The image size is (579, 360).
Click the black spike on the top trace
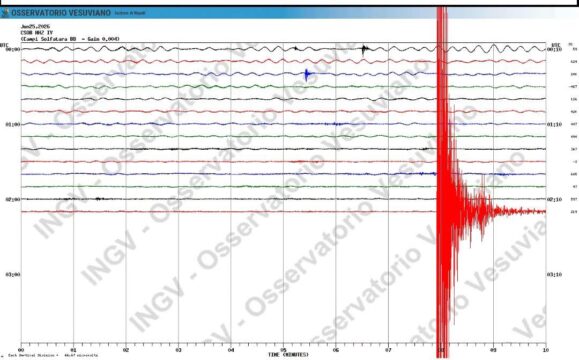pyautogui.click(x=364, y=49)
